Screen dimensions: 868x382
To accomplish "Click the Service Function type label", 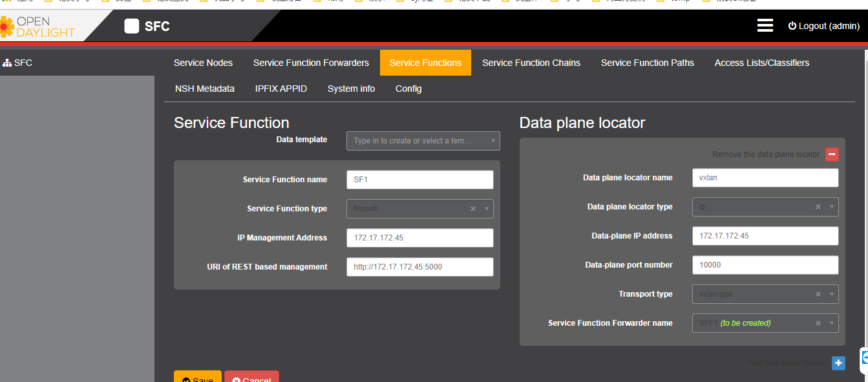I will pyautogui.click(x=287, y=209).
